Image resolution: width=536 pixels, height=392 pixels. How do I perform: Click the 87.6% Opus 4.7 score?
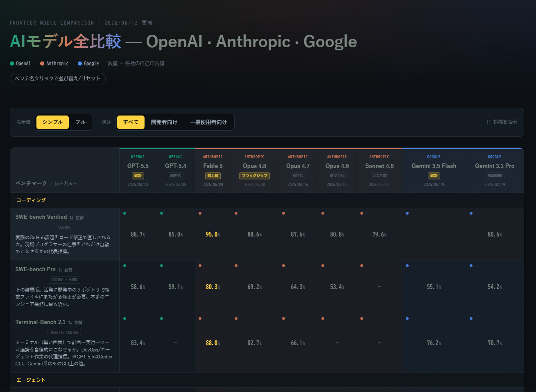click(x=298, y=234)
